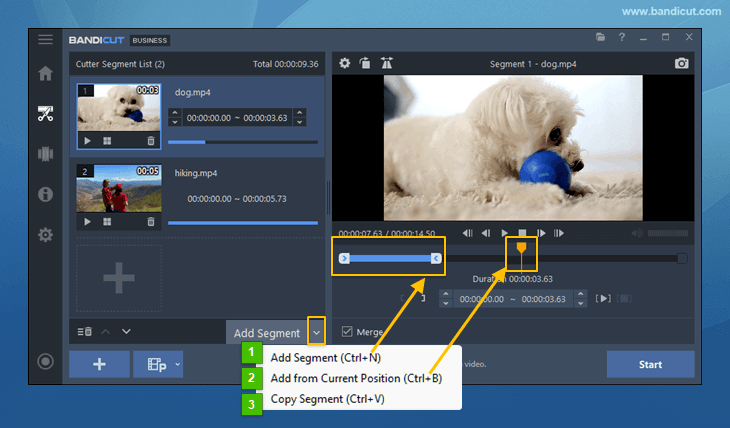The image size is (730, 428).
Task: Jump to the previous keyframe
Action: (467, 233)
